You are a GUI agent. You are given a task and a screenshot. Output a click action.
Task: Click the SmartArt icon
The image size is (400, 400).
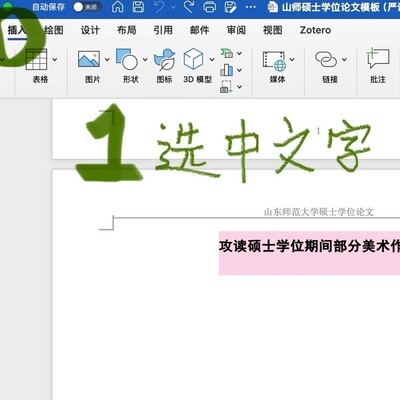[227, 53]
